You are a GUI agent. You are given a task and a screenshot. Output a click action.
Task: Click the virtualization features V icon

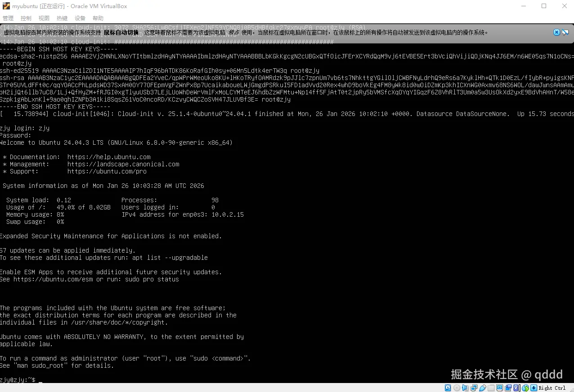point(516,388)
